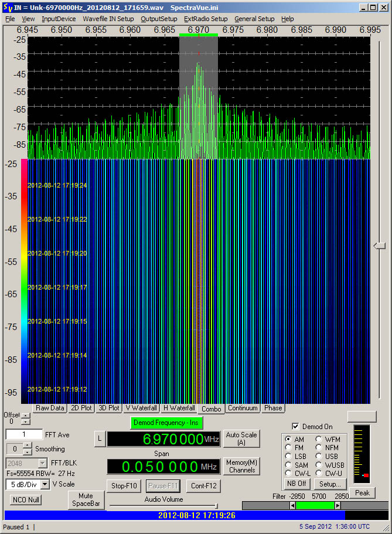The height and width of the screenshot is (534, 392).
Task: Open V Scale dB/Div dropdown
Action: [x=45, y=484]
